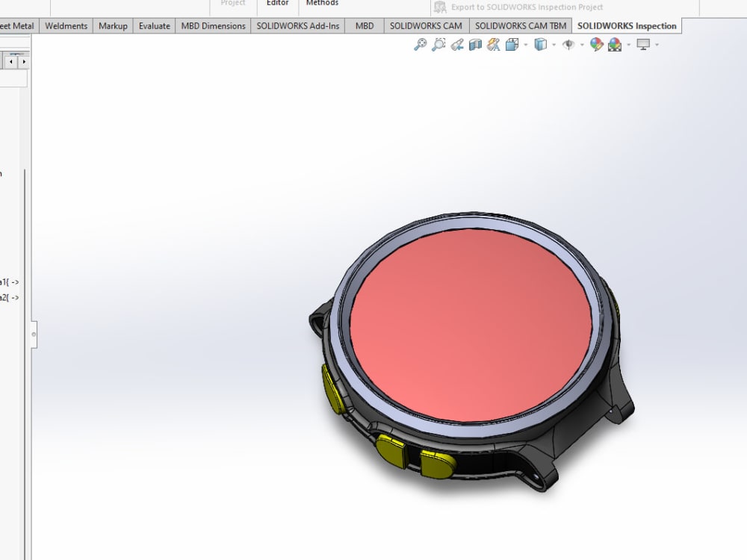This screenshot has width=747, height=560.
Task: Select the tree item ending with a2{ ->
Action: tap(10, 298)
